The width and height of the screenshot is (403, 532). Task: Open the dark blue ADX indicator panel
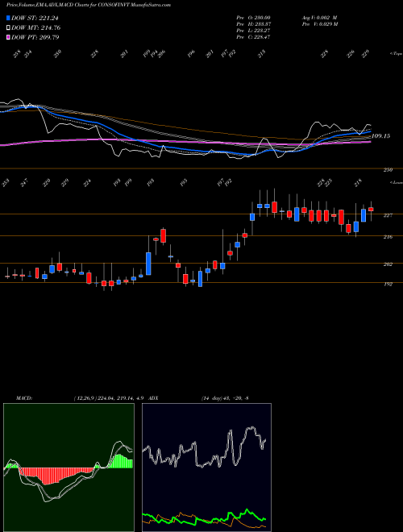[x=206, y=468]
